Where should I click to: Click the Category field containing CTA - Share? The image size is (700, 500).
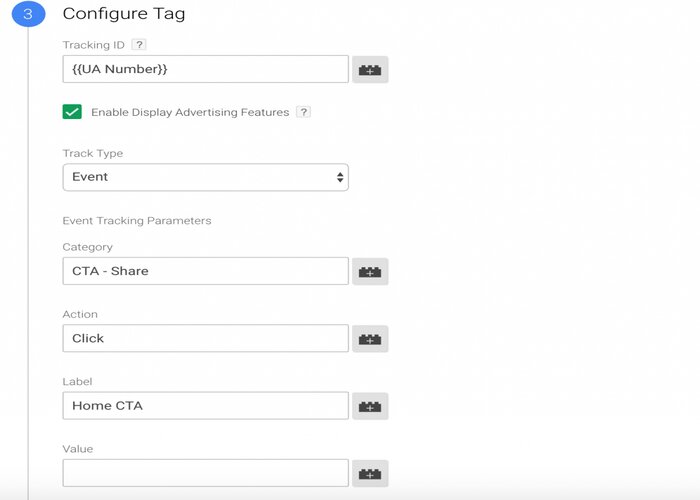coord(205,271)
